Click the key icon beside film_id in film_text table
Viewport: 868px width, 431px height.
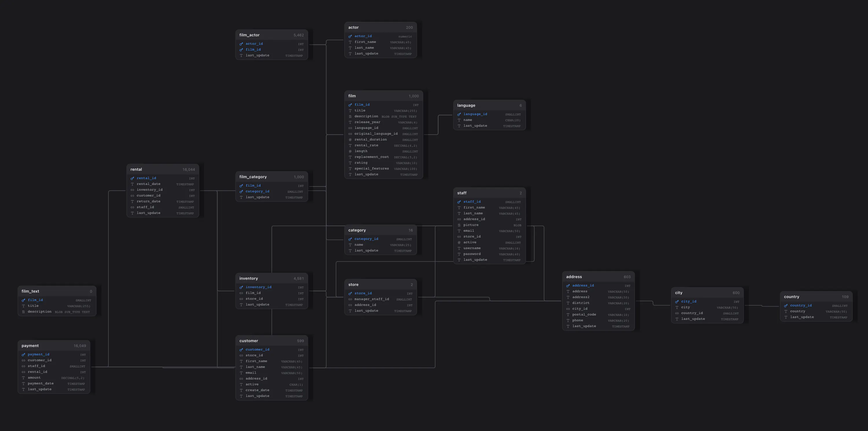24,300
